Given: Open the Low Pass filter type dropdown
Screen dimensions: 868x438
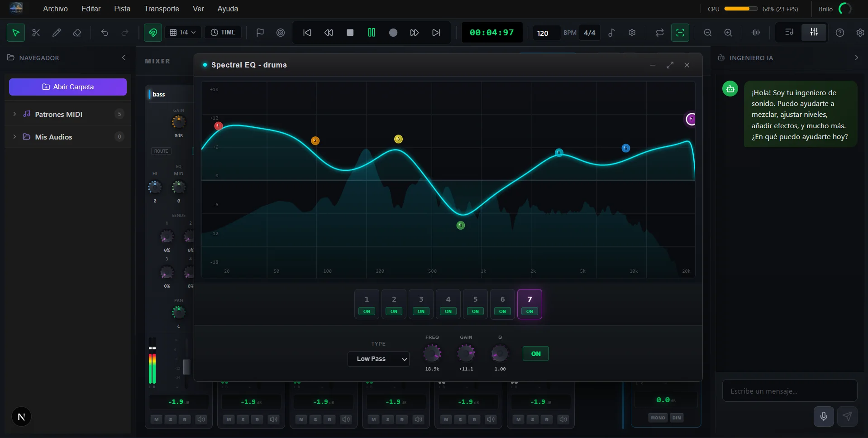Looking at the screenshot, I should pos(378,359).
